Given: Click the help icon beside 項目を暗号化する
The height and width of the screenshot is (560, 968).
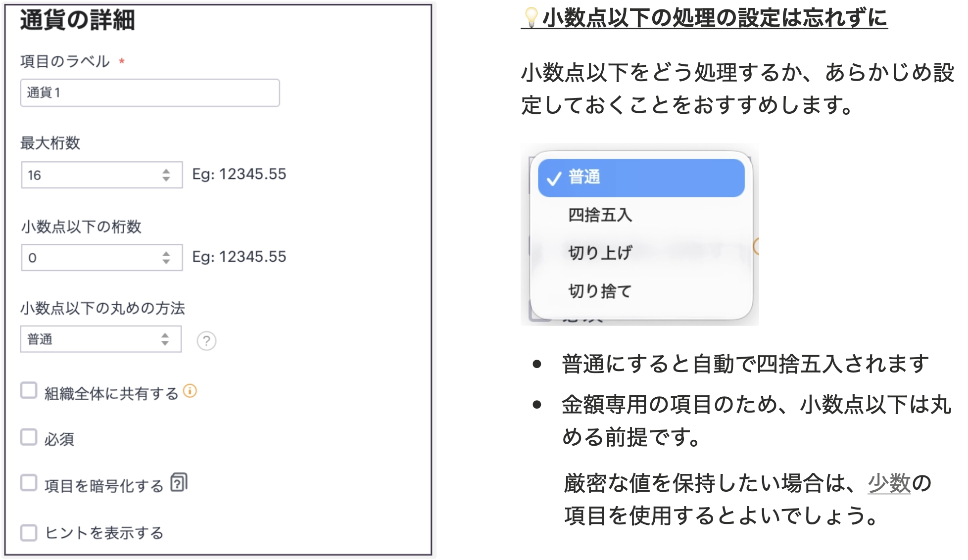Looking at the screenshot, I should 179,483.
